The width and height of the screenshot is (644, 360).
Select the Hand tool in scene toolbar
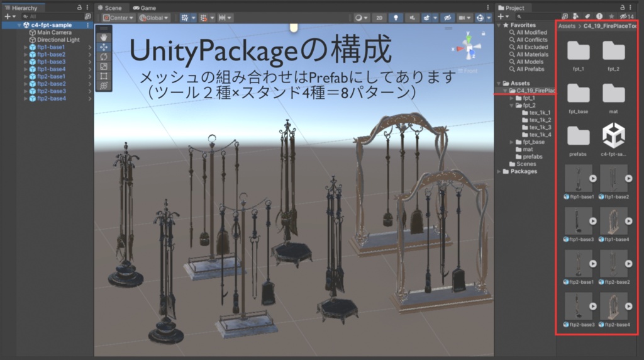click(104, 37)
